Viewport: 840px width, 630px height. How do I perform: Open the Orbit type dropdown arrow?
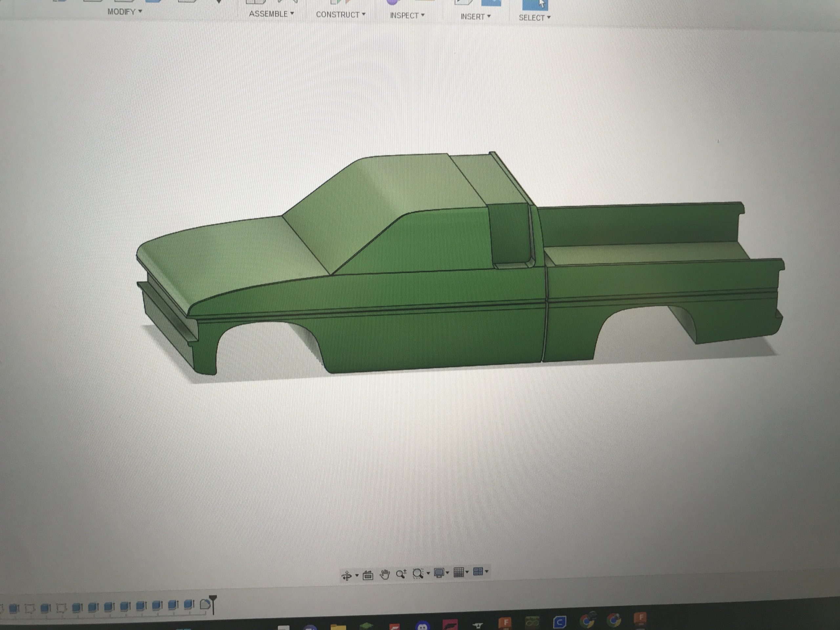coord(357,576)
